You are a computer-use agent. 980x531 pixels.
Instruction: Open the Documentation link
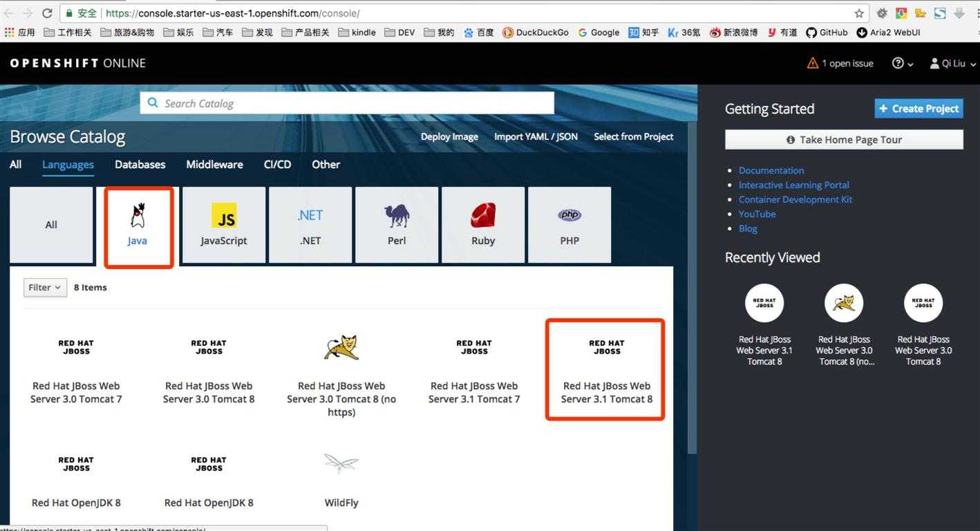point(771,170)
